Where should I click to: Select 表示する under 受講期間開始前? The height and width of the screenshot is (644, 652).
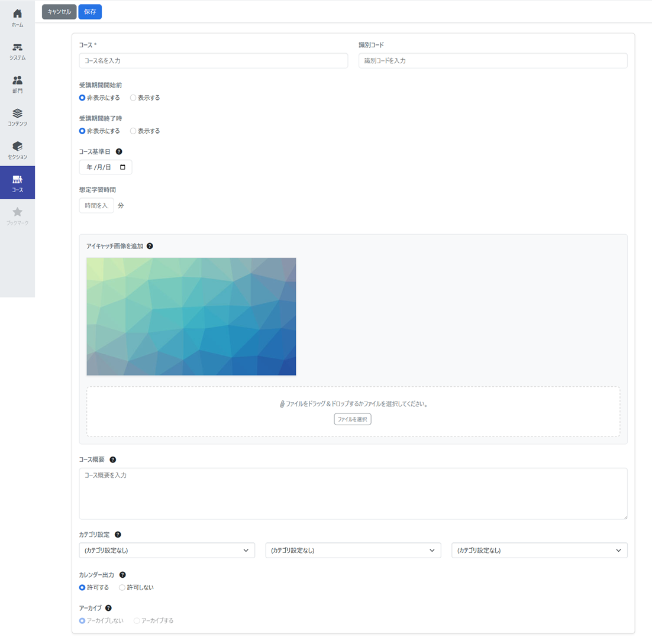[x=133, y=98]
